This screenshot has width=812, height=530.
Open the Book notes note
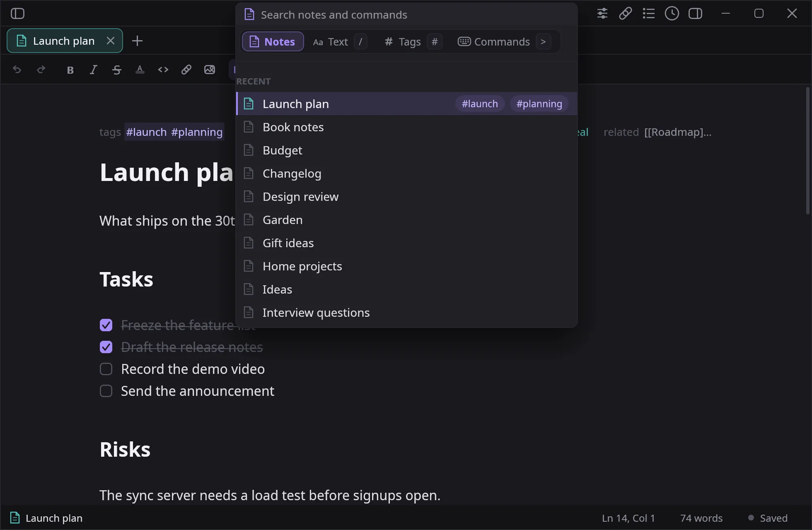tap(406, 127)
